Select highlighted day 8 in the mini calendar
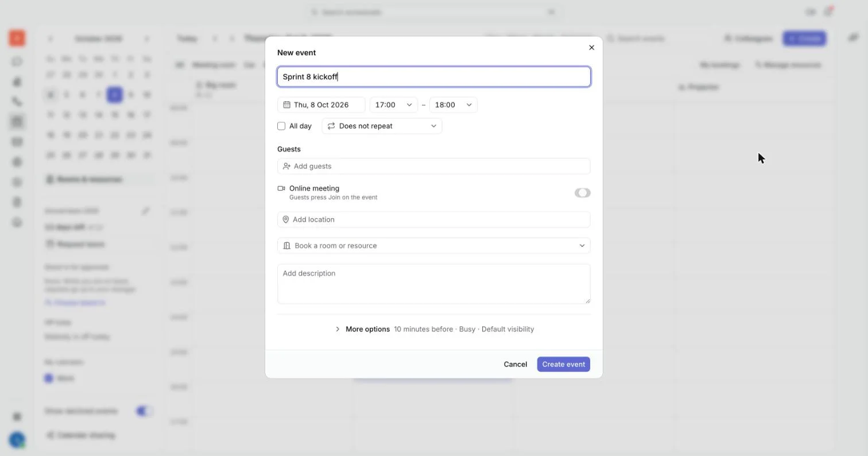Image resolution: width=868 pixels, height=456 pixels. click(115, 95)
